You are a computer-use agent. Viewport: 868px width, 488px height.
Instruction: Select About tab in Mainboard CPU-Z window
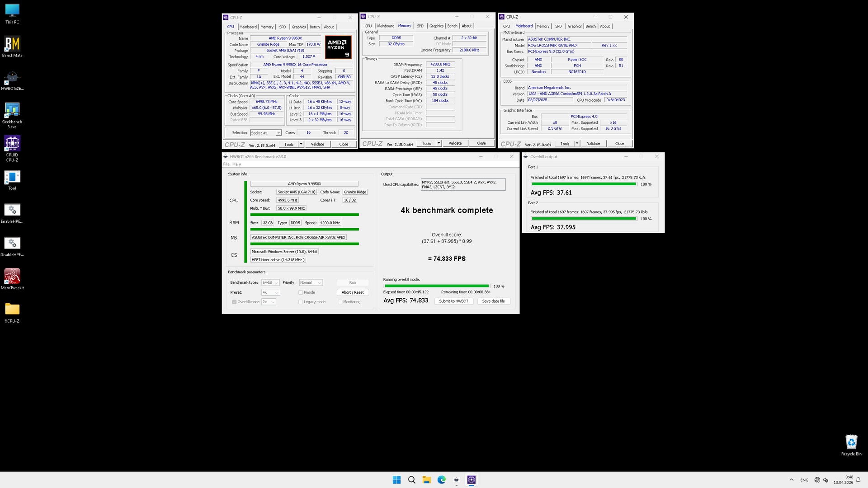pos(605,26)
